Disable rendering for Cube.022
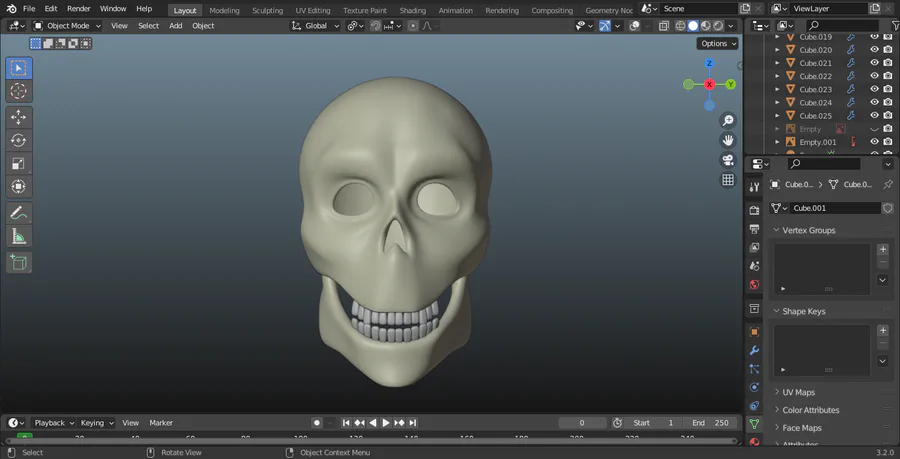This screenshot has height=459, width=900. 887,76
